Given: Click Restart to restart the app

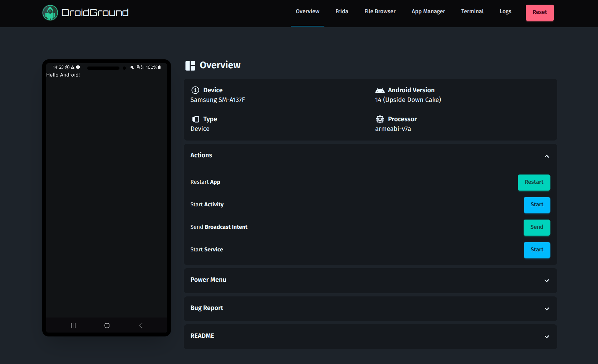Looking at the screenshot, I should coord(534,182).
